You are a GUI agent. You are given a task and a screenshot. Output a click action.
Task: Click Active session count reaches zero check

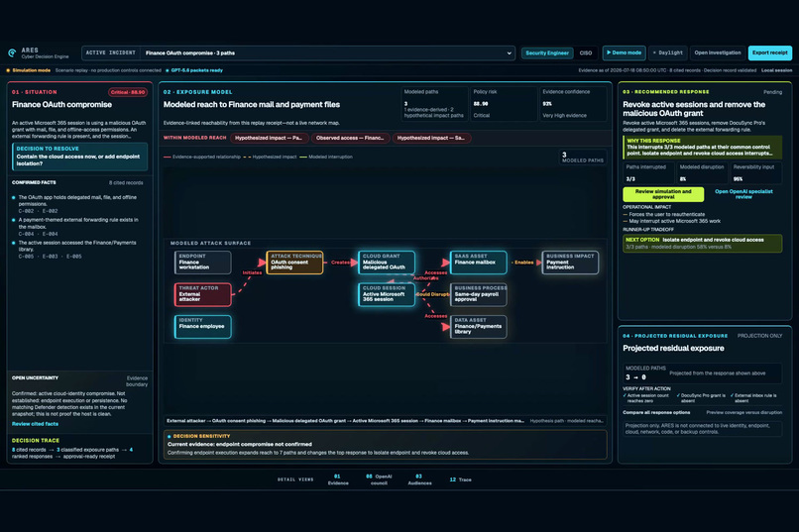(646, 398)
